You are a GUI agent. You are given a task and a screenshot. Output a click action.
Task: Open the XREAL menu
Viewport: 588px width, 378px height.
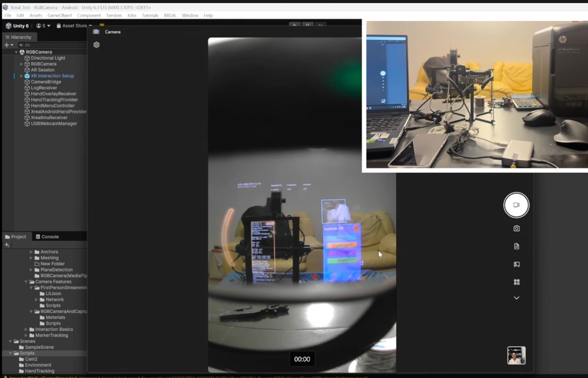[170, 15]
